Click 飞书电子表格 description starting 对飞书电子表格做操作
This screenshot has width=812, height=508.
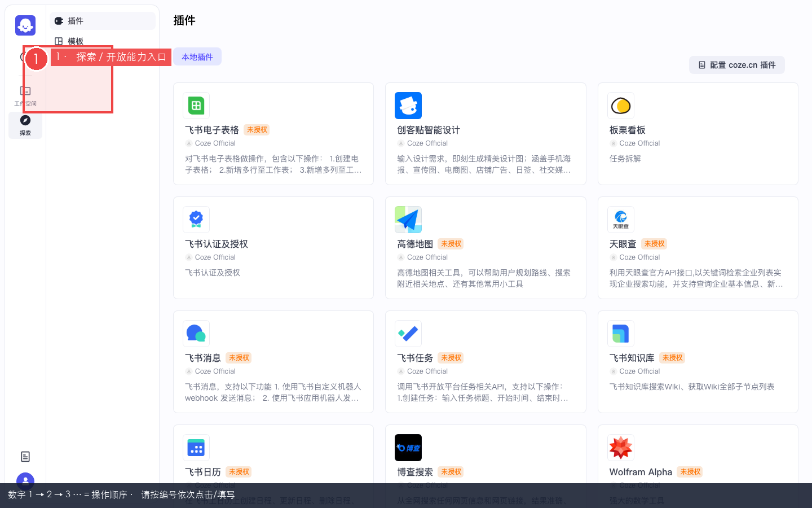273,164
